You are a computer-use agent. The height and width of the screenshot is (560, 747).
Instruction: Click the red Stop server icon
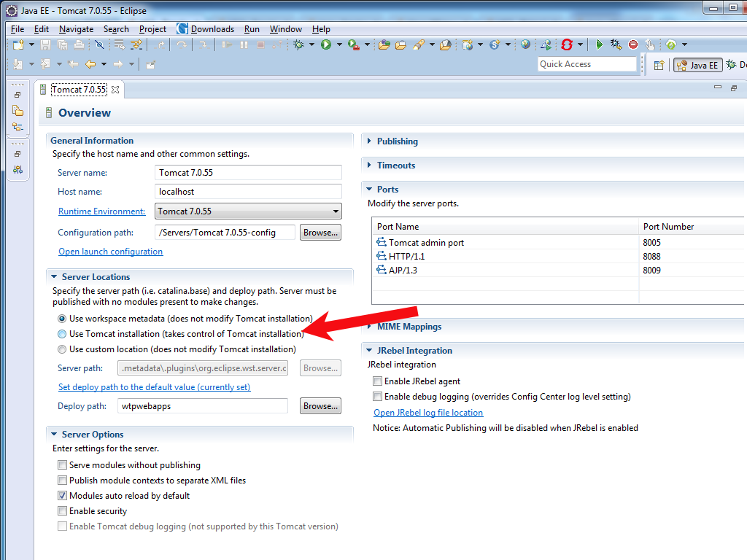(x=633, y=44)
